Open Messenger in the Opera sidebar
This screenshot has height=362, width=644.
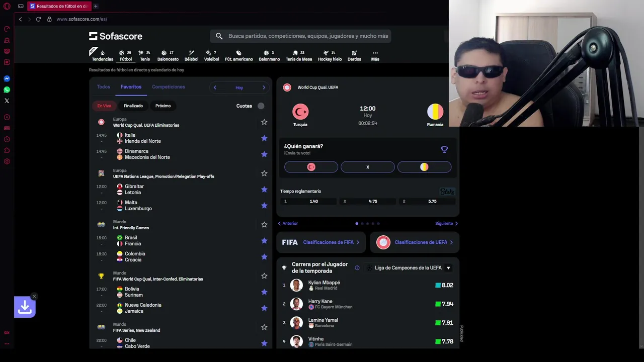[x=7, y=78]
